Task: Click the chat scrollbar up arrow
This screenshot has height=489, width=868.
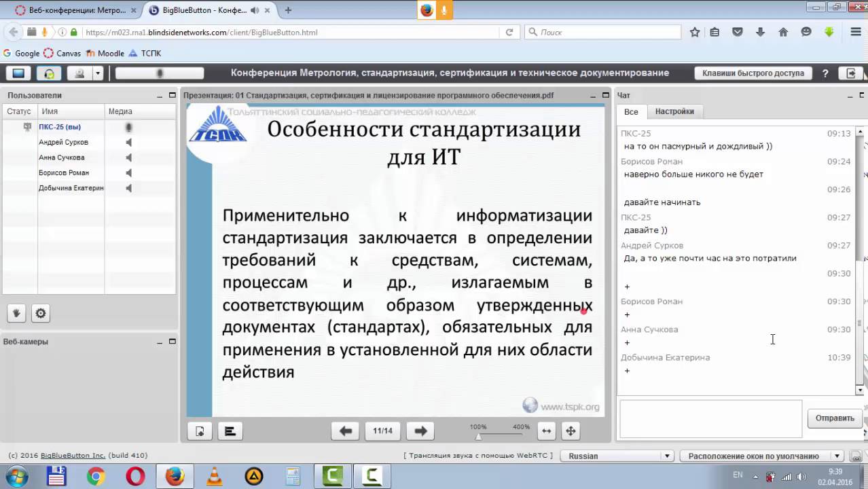Action: 860,131
